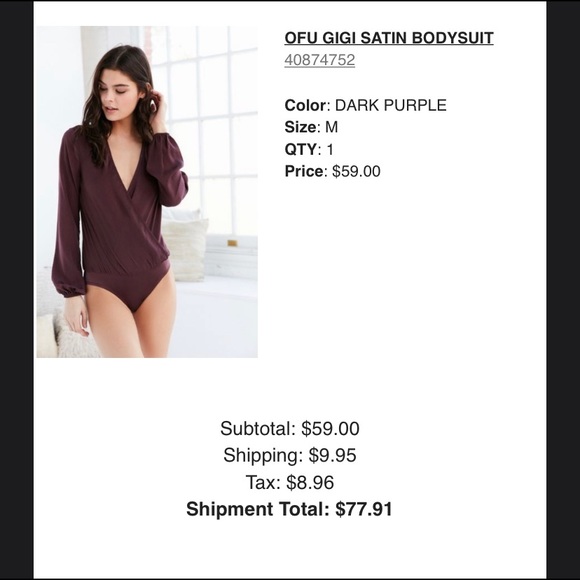Click the item number 40874752 link
Screen dimensions: 580x580
pos(320,60)
